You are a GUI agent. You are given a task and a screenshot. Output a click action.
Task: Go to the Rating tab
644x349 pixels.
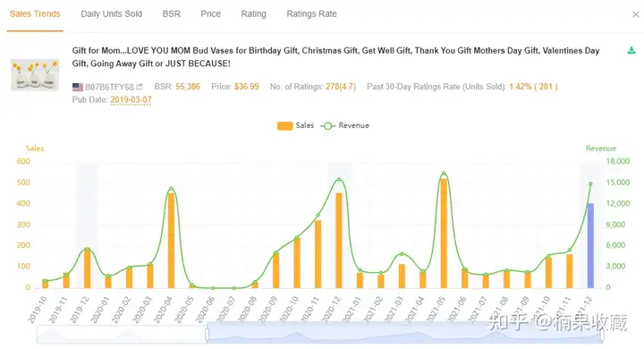(253, 14)
